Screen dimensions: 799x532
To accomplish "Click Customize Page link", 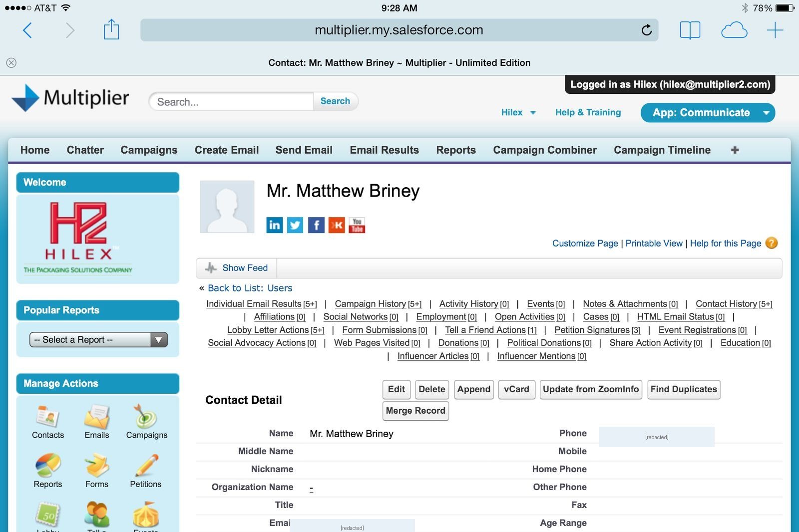I will [585, 244].
